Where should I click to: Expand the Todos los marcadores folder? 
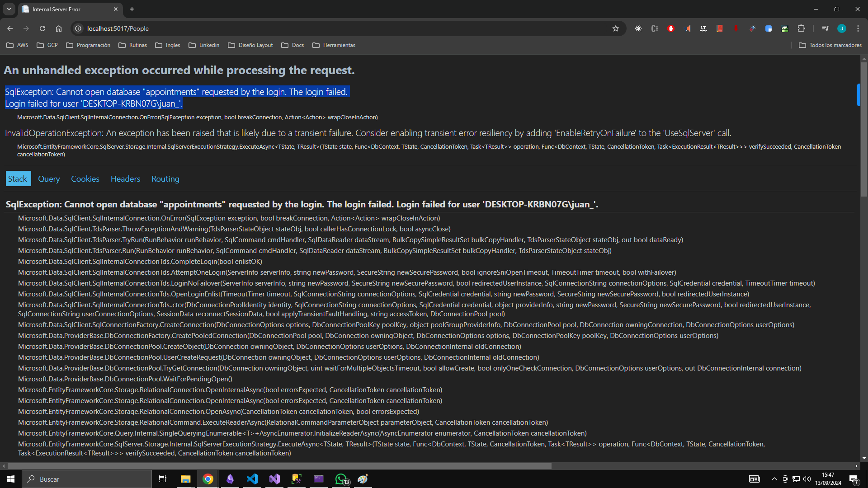coord(830,45)
